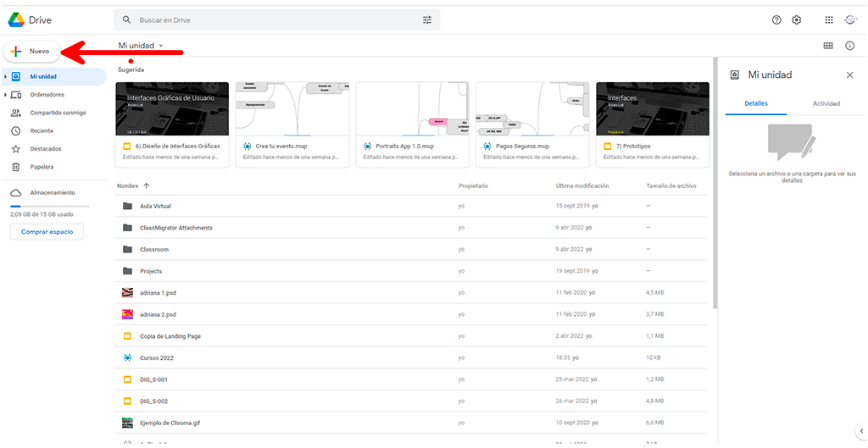Open the Portraits App 1.0.mup suggested card
This screenshot has height=448, width=868.
pos(413,125)
